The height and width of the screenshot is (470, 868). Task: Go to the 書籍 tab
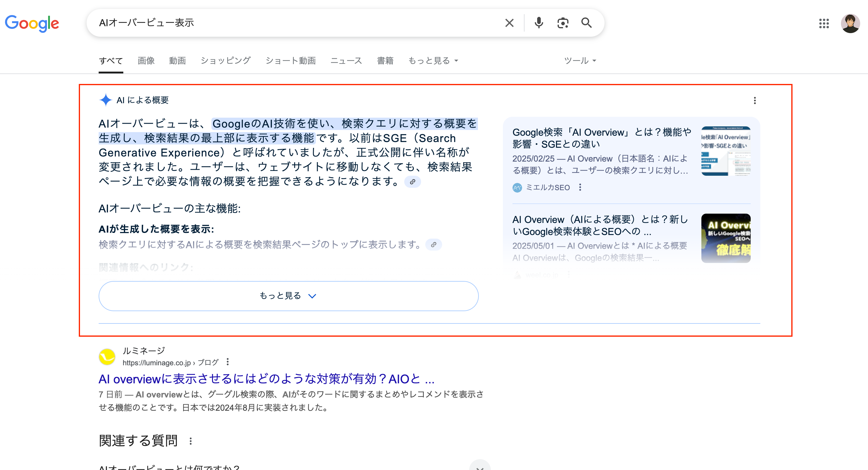point(385,61)
